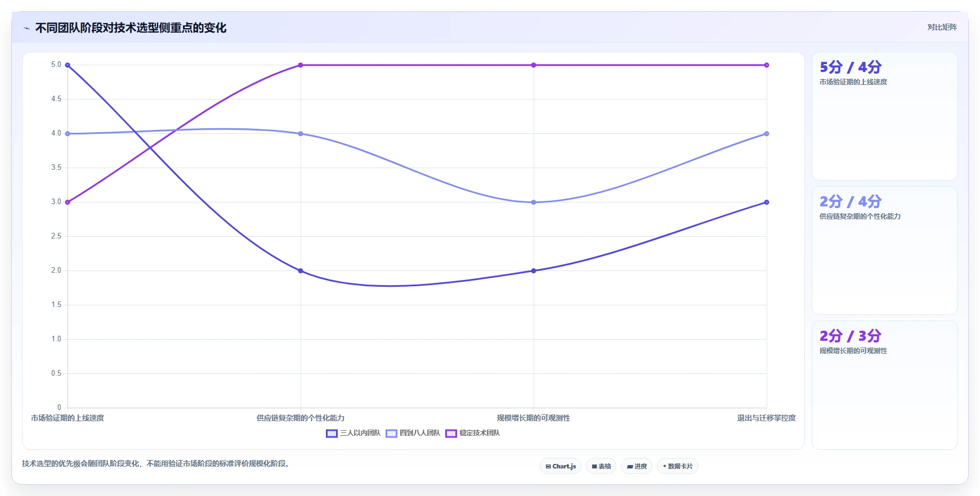Click the chart title 不同团队阶段对技术选型侧重点的变化

[131, 28]
